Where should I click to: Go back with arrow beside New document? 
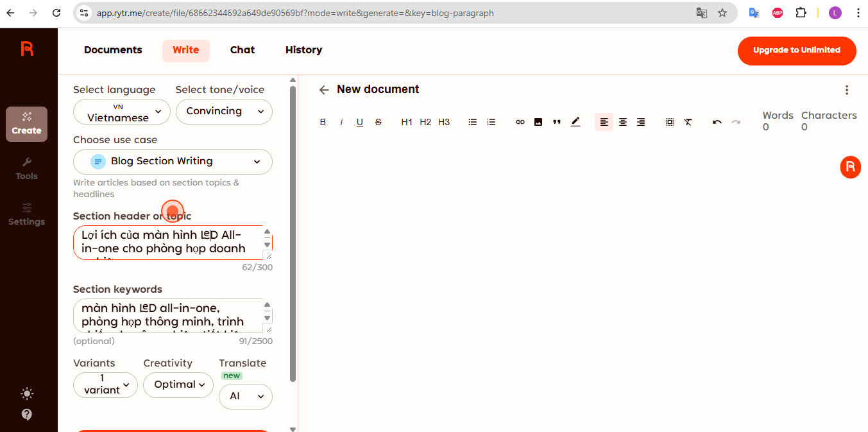pyautogui.click(x=324, y=90)
